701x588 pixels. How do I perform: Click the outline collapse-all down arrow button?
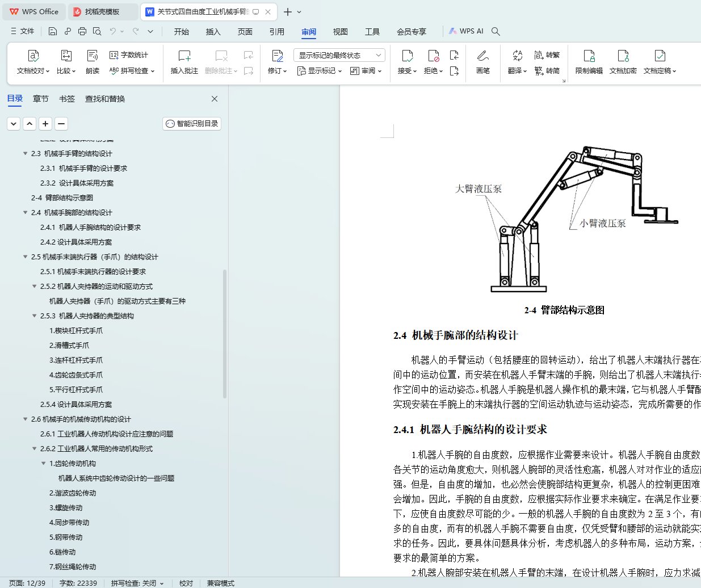click(x=14, y=123)
